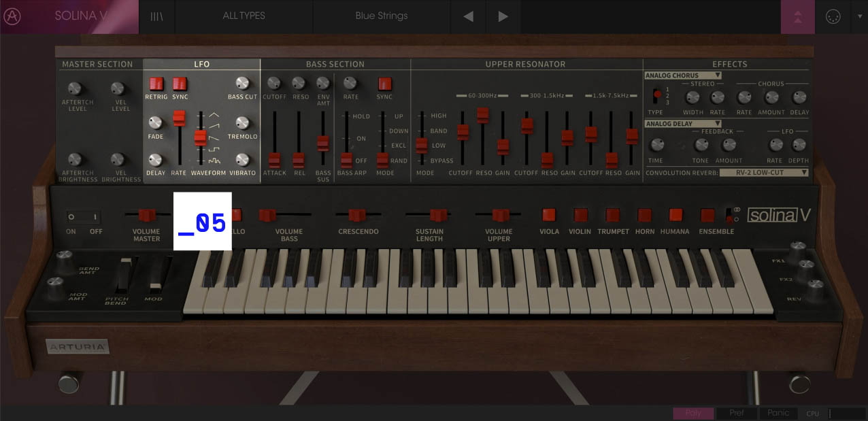
Task: Click the Poly button
Action: [693, 413]
